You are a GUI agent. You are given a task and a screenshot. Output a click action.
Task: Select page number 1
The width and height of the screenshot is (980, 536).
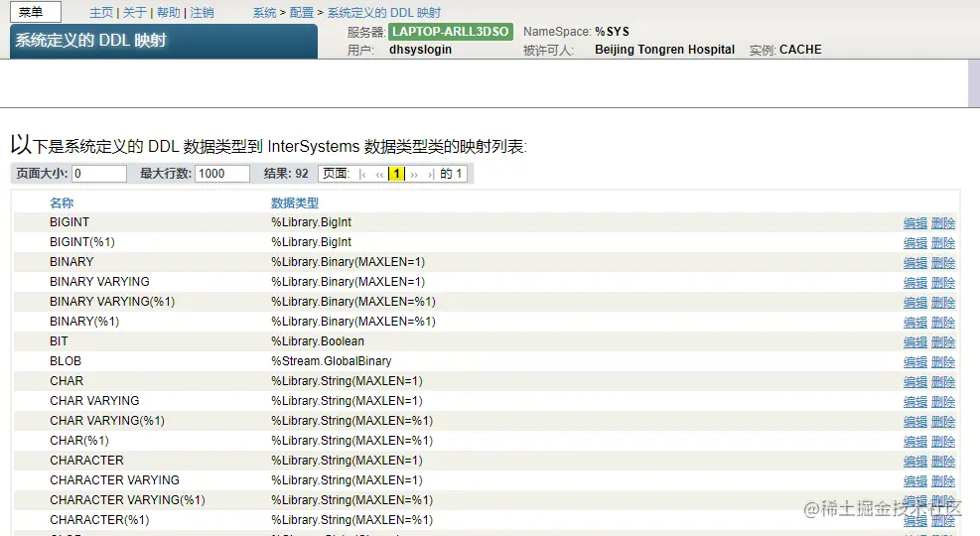[396, 174]
